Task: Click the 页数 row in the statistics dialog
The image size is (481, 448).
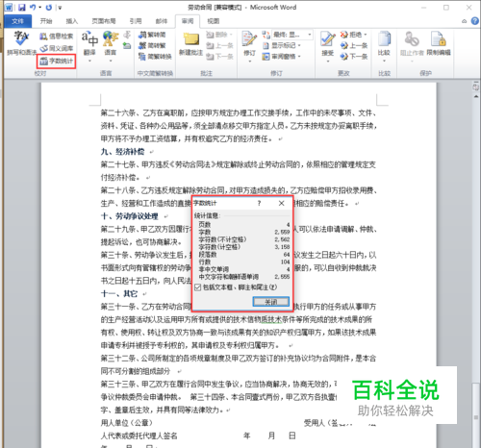Action: (x=243, y=225)
